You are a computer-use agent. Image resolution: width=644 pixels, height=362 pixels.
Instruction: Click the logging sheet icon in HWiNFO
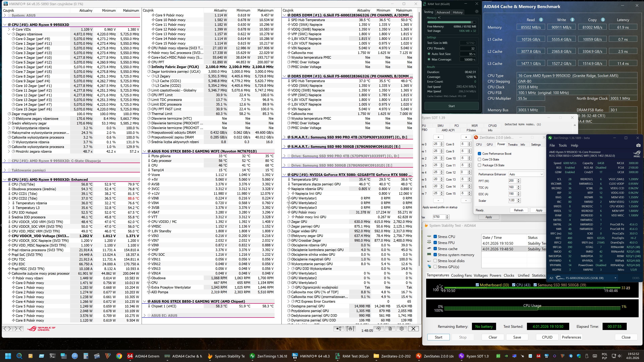(x=390, y=329)
